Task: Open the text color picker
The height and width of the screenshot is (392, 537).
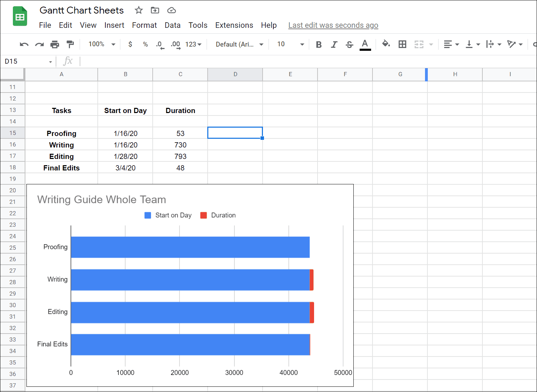Action: pos(365,45)
